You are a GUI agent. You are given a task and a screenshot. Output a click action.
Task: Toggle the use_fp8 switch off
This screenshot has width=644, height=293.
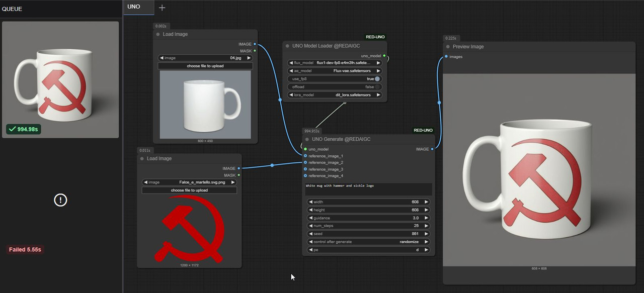[377, 79]
